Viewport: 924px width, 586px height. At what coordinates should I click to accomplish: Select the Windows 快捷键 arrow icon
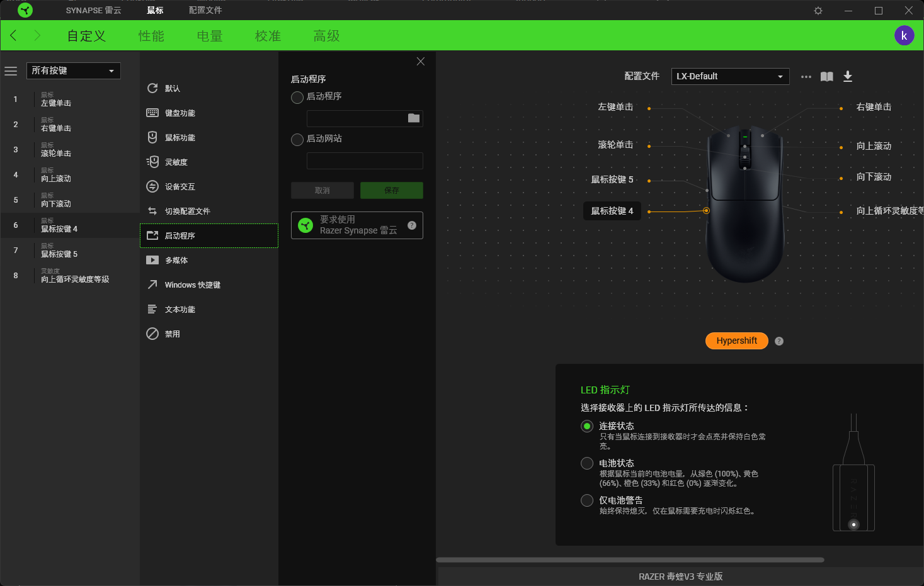[152, 285]
